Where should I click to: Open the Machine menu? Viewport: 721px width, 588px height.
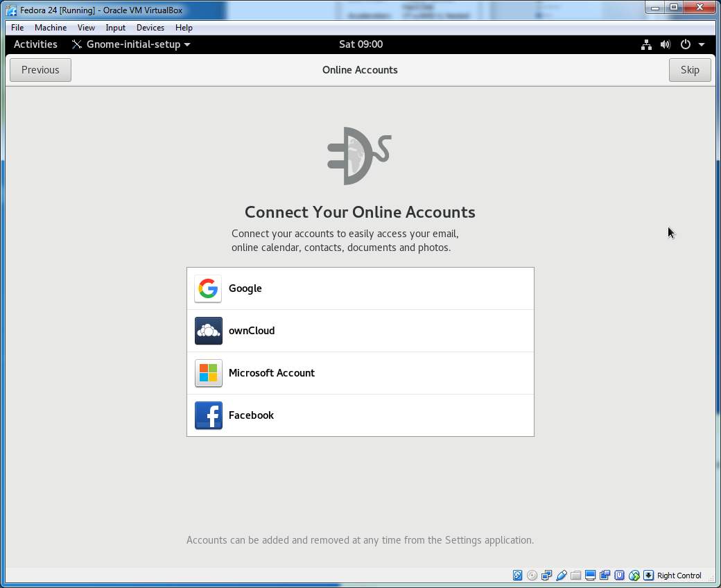tap(51, 28)
